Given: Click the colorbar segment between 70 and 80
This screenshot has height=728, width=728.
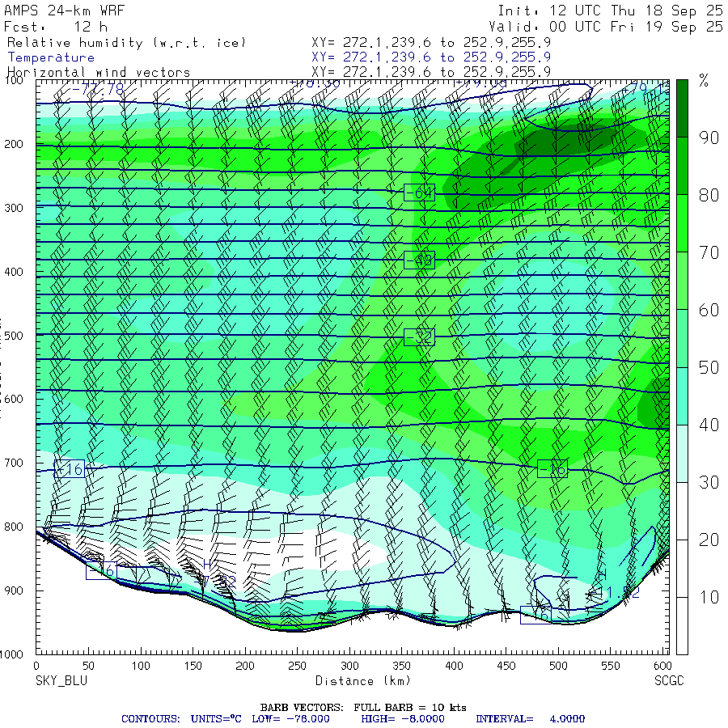Looking at the screenshot, I should coord(682,223).
